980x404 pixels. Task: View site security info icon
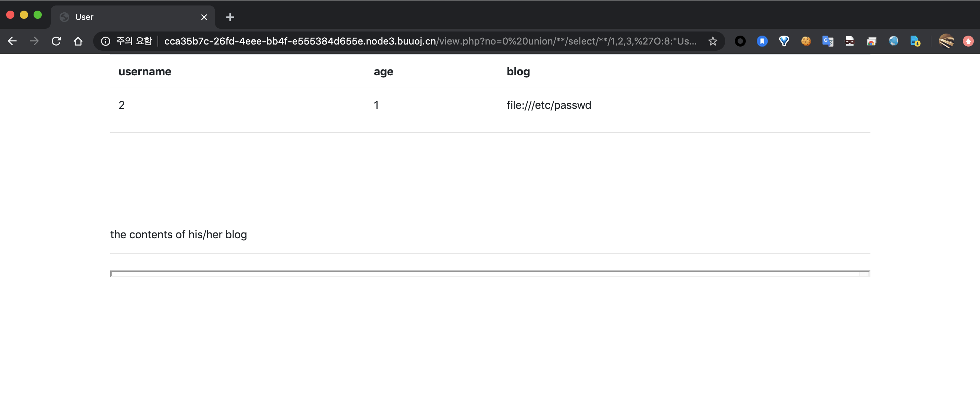[105, 41]
